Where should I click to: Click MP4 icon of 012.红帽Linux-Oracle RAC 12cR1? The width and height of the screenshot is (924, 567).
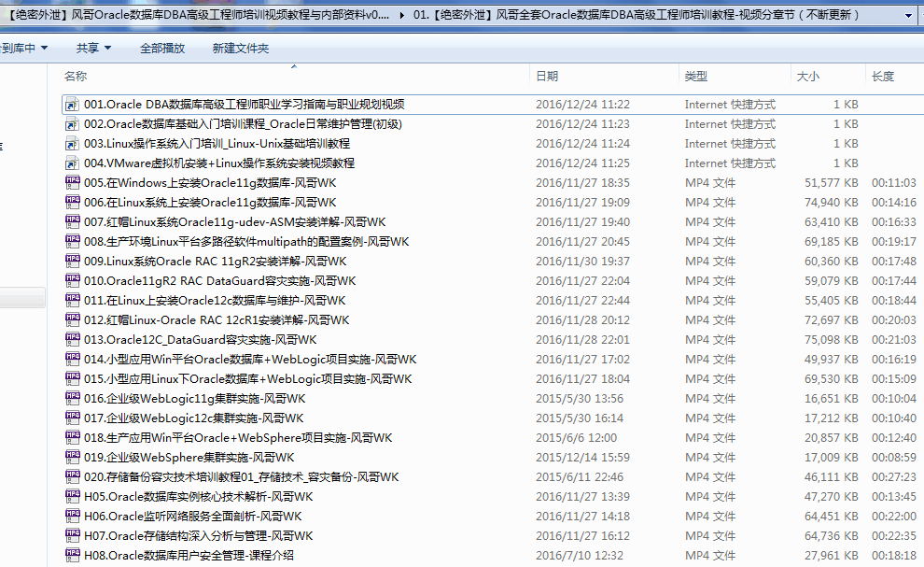pyautogui.click(x=72, y=319)
